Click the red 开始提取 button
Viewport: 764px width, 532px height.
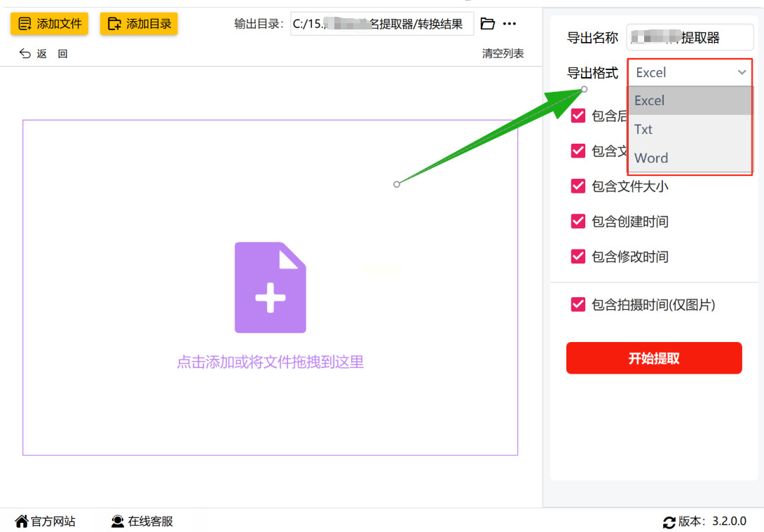[x=654, y=358]
